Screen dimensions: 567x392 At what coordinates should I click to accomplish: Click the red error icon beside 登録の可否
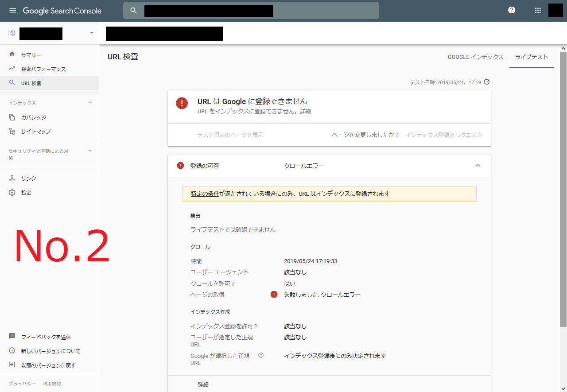pyautogui.click(x=180, y=165)
